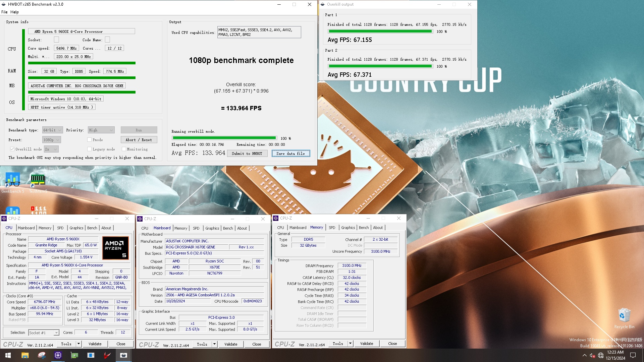Click title icon of CPU-Z Mainboard window

(140, 219)
